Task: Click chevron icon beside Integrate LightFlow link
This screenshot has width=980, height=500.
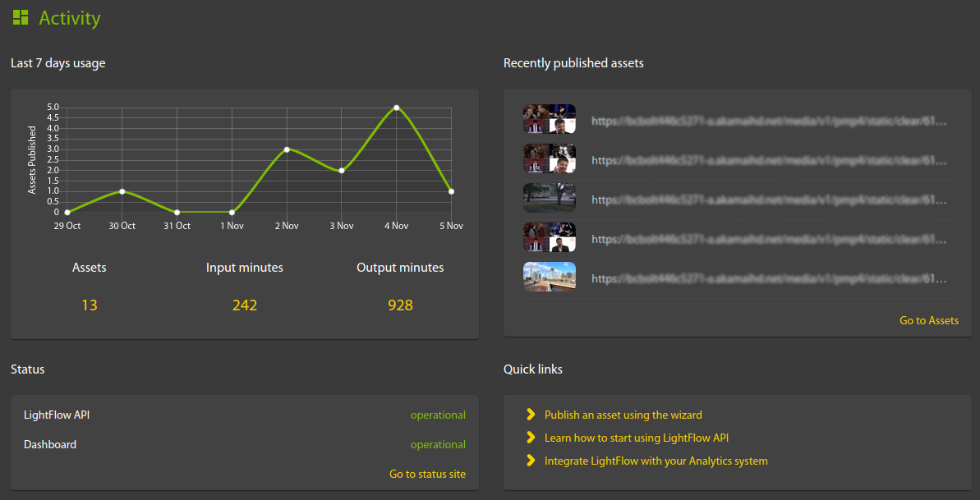Action: tap(531, 461)
